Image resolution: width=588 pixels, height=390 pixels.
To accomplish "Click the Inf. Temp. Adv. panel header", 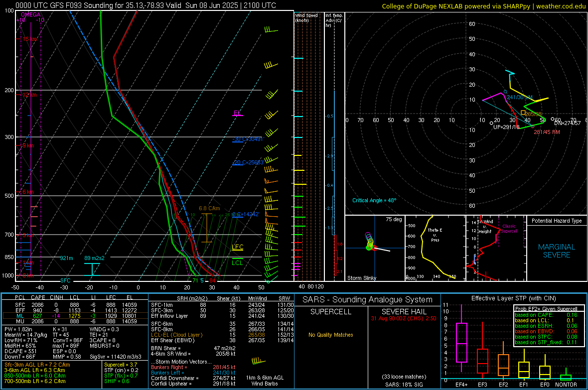I will [x=334, y=20].
